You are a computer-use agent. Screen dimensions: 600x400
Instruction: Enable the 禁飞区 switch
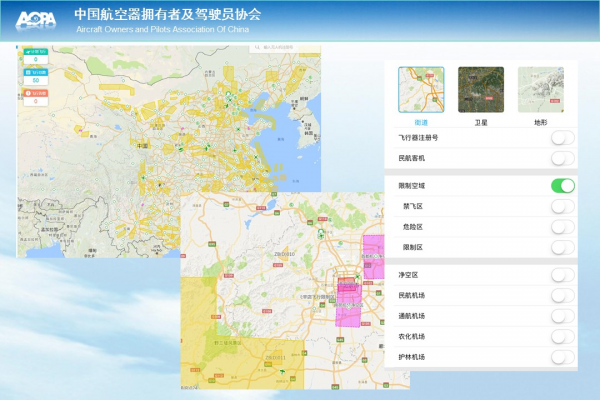pos(562,206)
